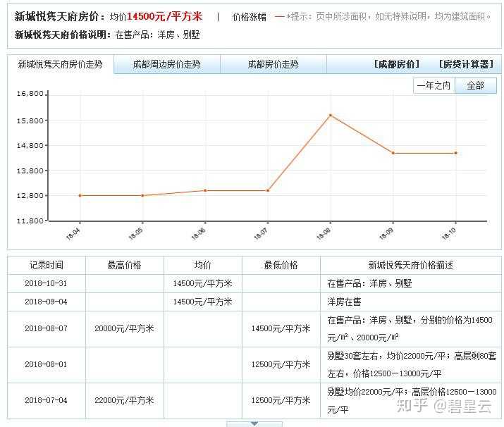Select the 18-07 chart data point
This screenshot has height=427, width=504.
pyautogui.click(x=268, y=190)
